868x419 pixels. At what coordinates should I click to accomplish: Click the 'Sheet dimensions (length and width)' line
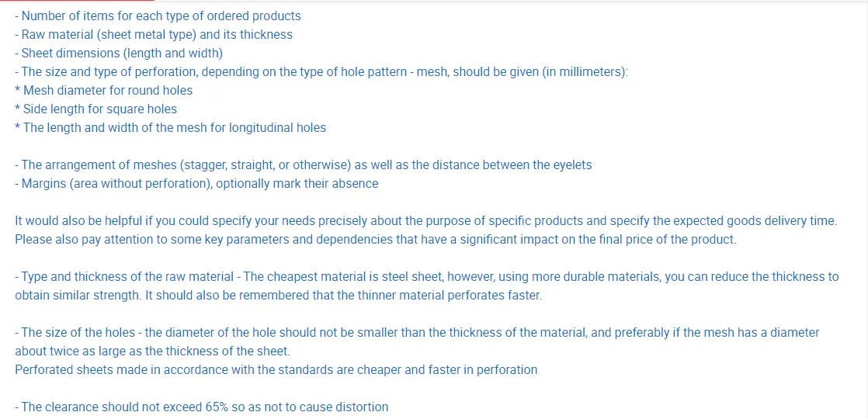coord(119,53)
